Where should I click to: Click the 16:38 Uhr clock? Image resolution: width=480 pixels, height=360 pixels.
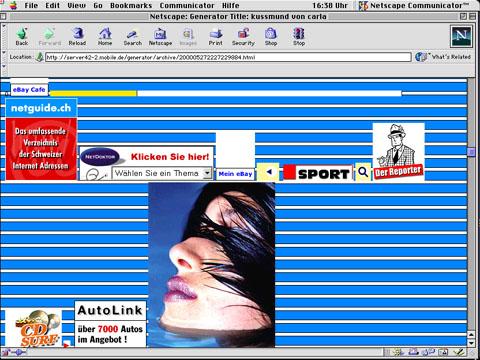[330, 5]
